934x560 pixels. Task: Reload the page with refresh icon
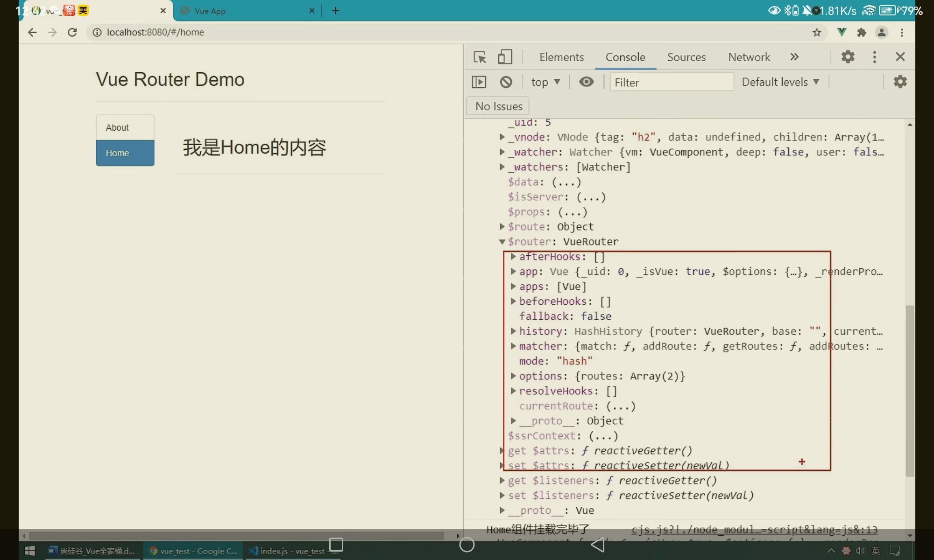(x=72, y=32)
